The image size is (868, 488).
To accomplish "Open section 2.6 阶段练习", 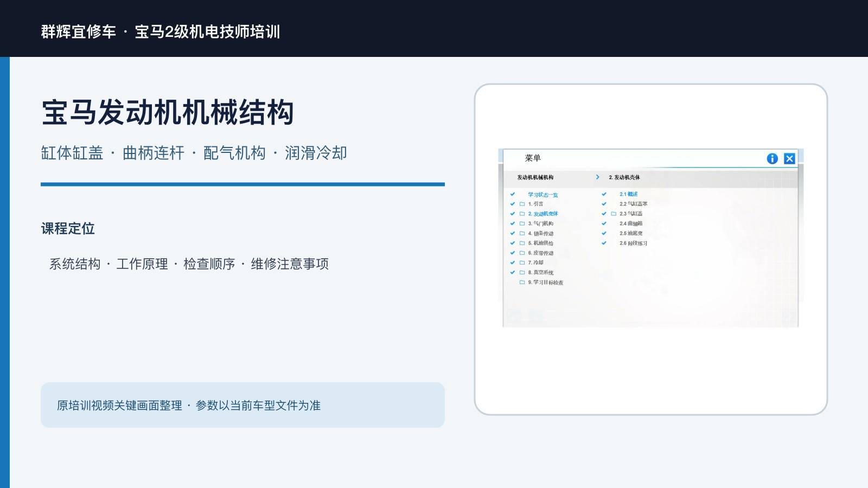I will click(x=634, y=243).
